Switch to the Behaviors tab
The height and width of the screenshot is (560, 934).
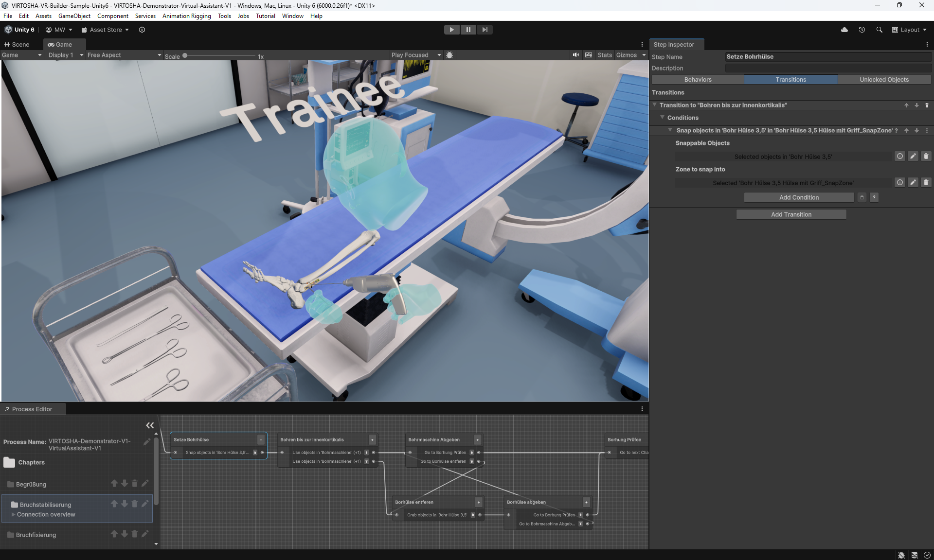(698, 80)
